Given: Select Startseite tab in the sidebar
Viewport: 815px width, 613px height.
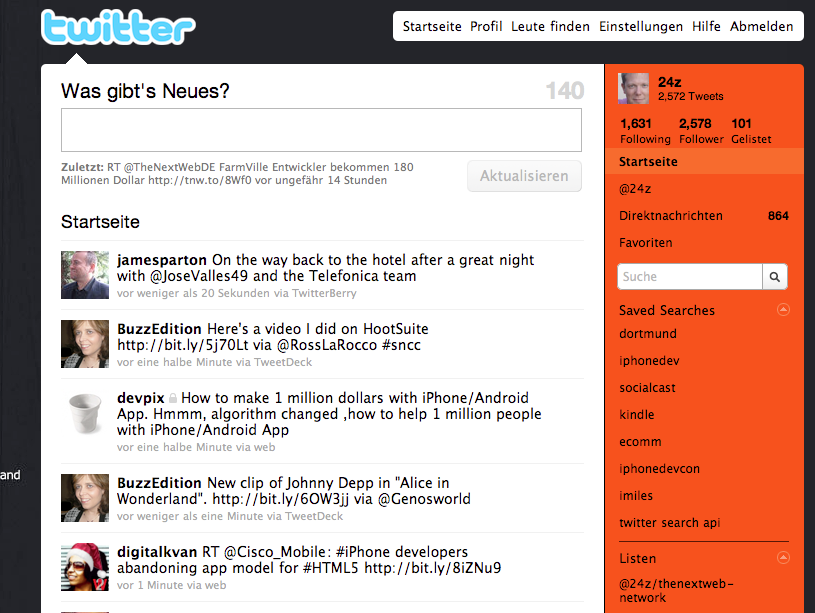Looking at the screenshot, I should coord(704,162).
